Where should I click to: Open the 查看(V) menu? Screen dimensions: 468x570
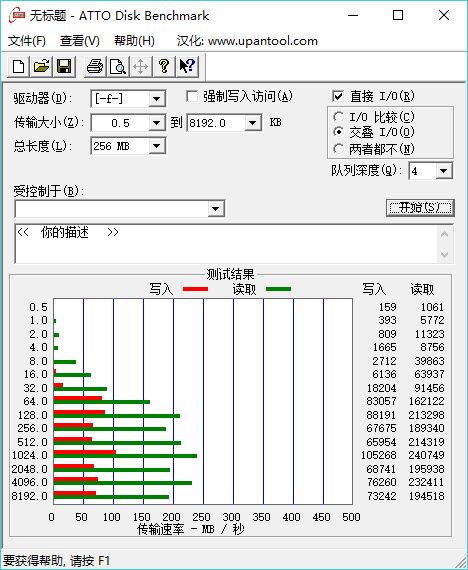(x=80, y=41)
